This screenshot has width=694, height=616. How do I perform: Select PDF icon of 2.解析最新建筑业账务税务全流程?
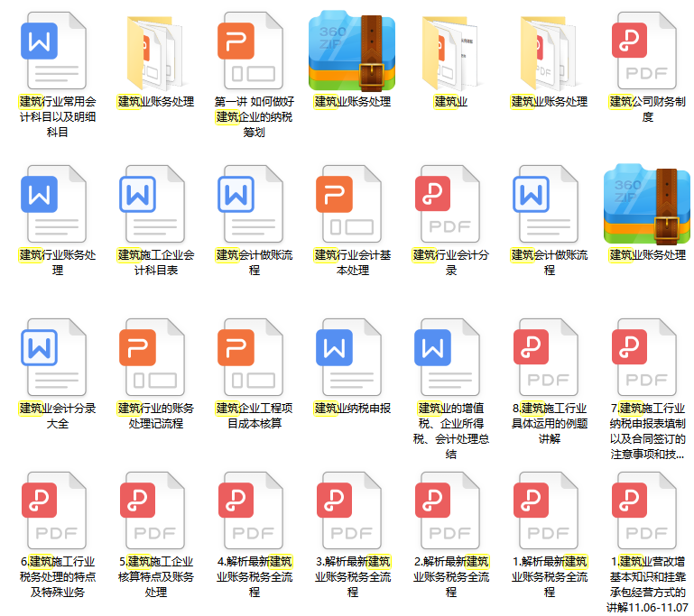(448, 510)
